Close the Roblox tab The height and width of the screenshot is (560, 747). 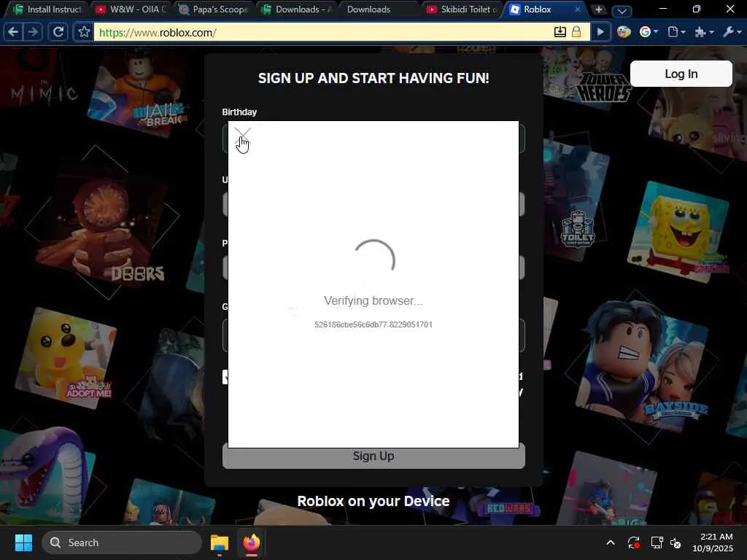(x=578, y=9)
